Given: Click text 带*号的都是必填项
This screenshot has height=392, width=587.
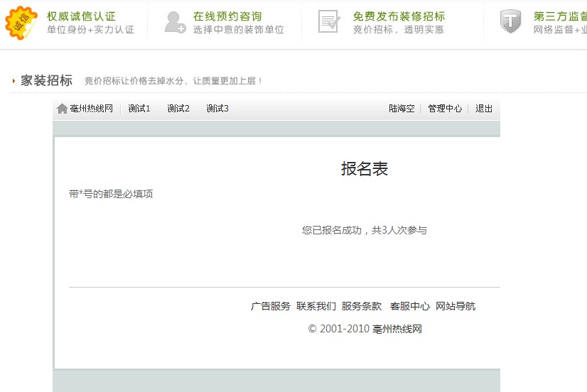Looking at the screenshot, I should click(x=111, y=194).
